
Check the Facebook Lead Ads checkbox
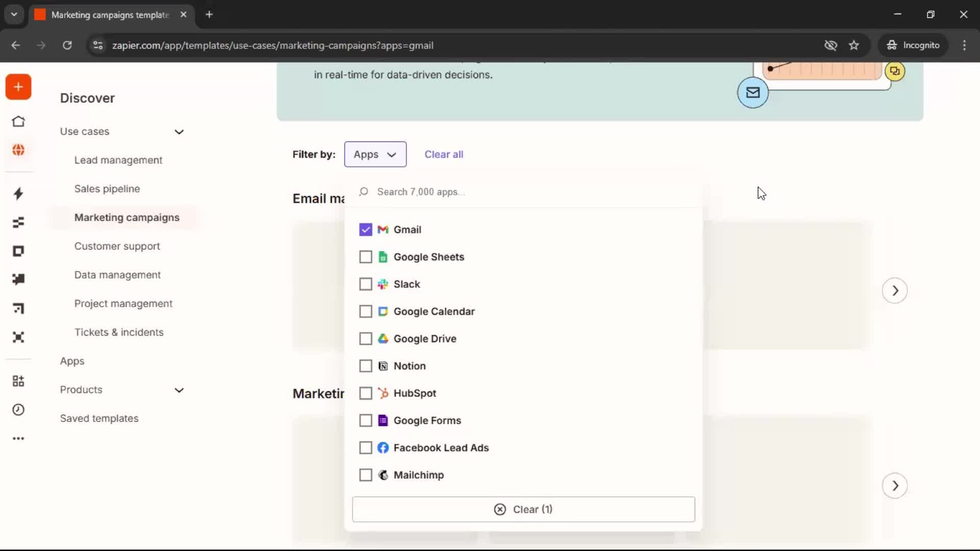tap(365, 448)
